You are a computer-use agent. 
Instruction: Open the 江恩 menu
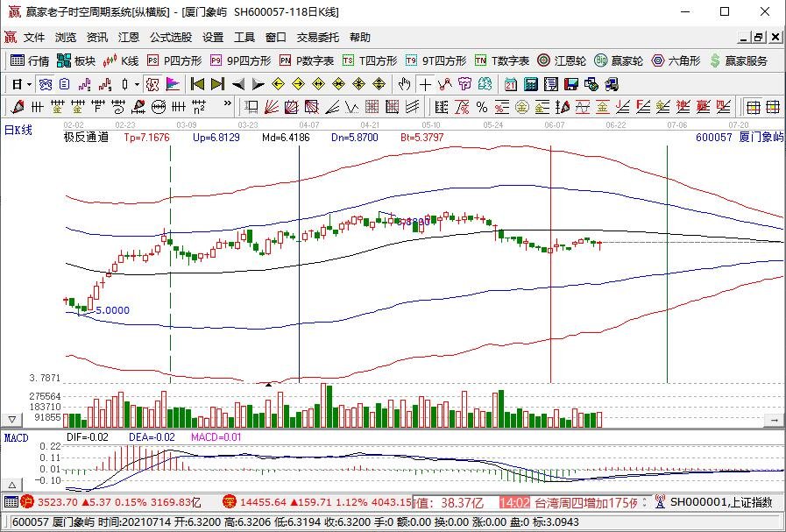[x=129, y=37]
